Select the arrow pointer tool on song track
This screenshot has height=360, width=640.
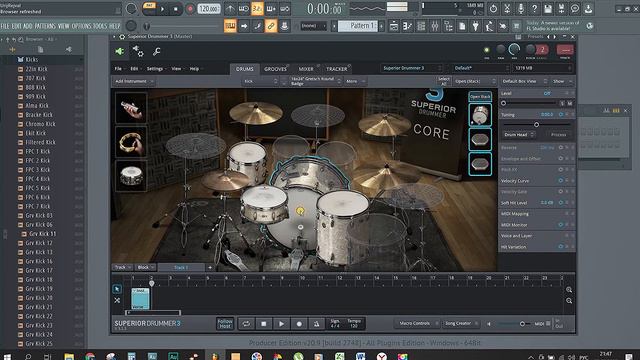click(x=117, y=289)
